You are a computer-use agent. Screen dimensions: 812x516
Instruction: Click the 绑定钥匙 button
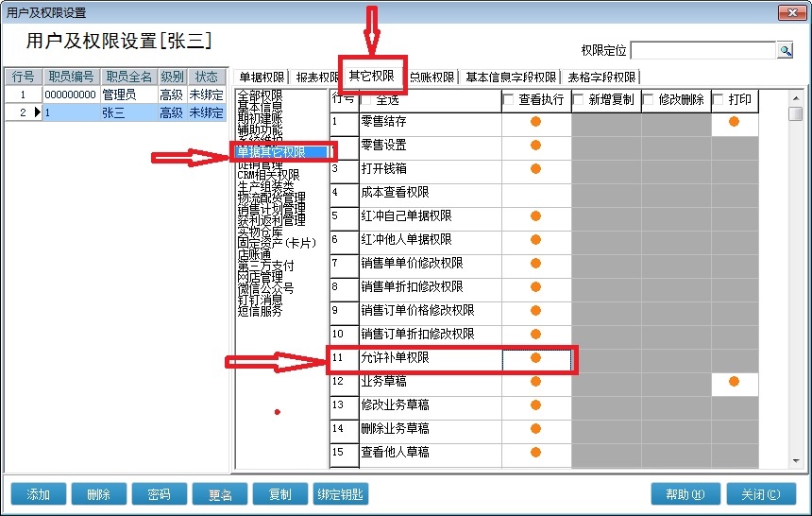pos(341,494)
